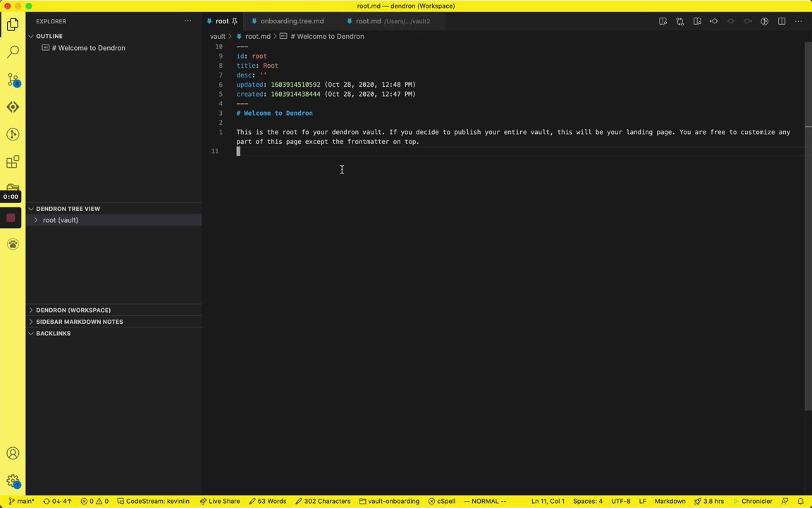812x508 pixels.
Task: Change the Markdown language mode
Action: 670,501
